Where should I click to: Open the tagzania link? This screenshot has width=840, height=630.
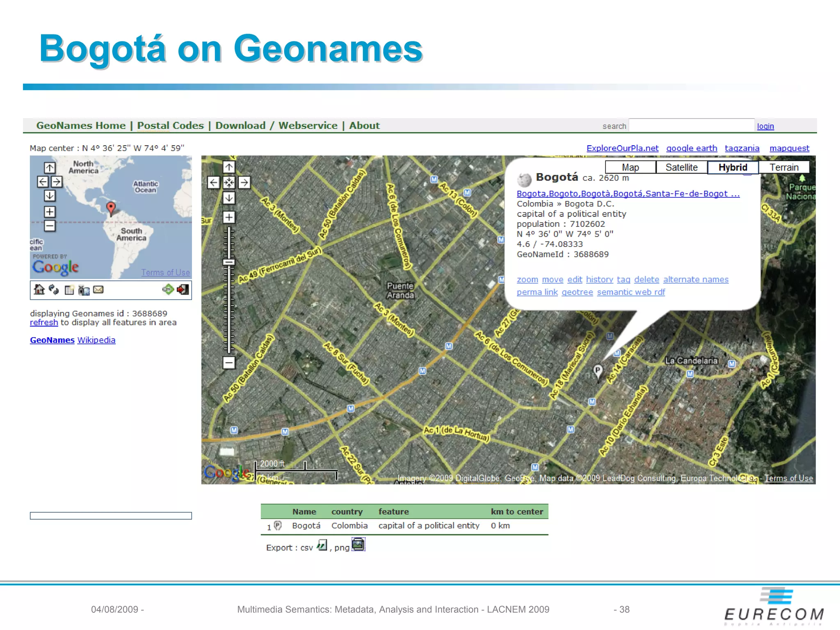pos(742,148)
